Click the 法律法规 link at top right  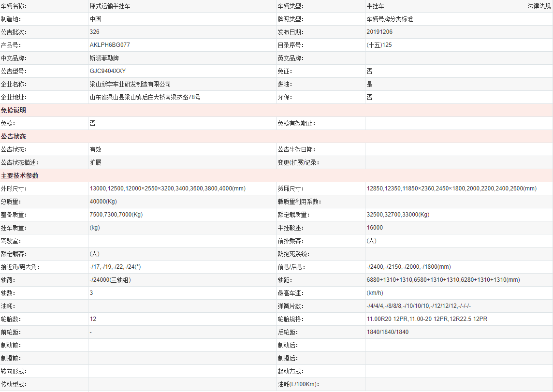[x=538, y=6]
